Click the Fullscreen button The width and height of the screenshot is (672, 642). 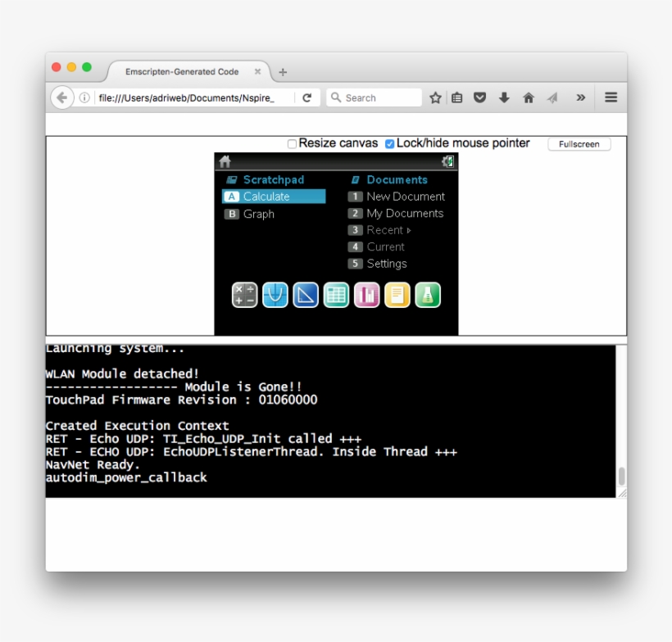pyautogui.click(x=579, y=144)
